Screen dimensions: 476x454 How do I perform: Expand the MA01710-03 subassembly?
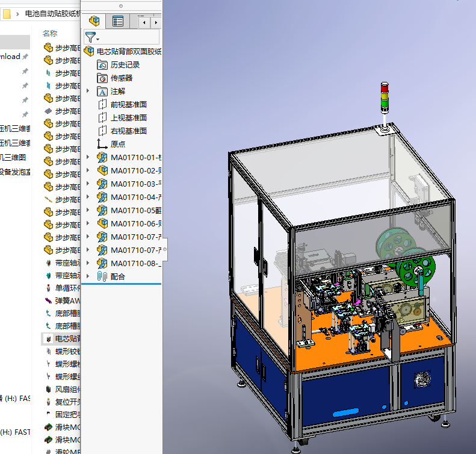(88, 184)
